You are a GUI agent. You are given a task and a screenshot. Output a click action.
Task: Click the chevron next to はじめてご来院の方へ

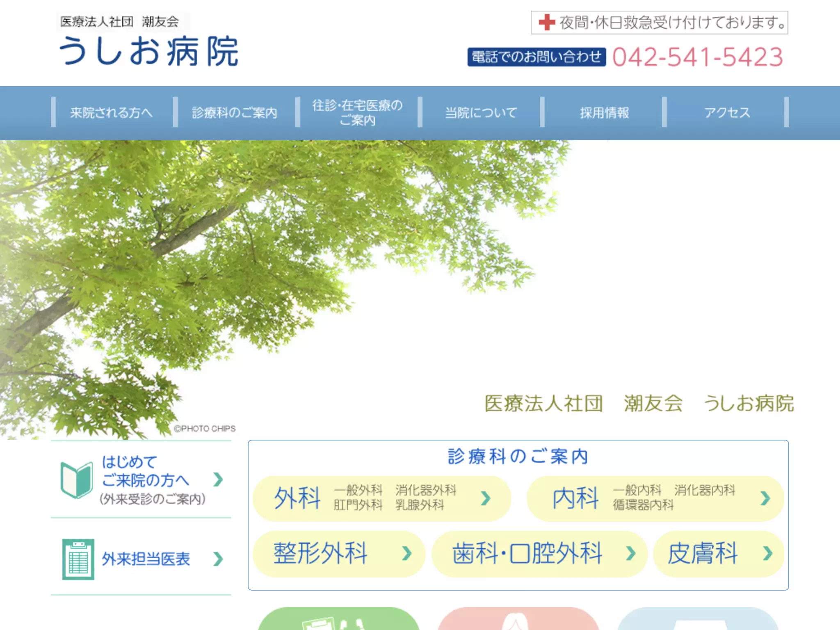coord(218,479)
